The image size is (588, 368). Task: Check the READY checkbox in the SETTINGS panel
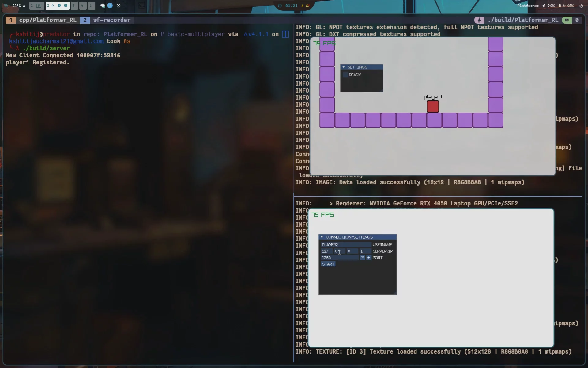(x=345, y=75)
